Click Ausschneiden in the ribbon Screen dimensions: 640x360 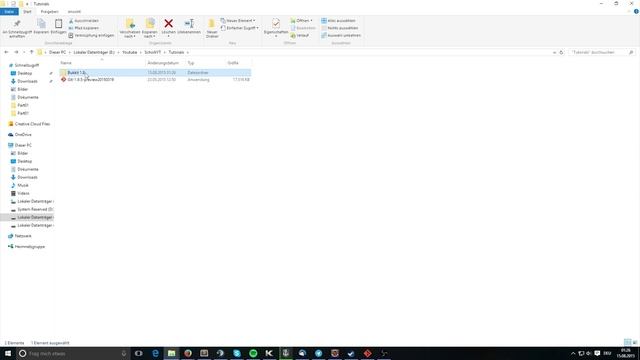tap(84, 20)
